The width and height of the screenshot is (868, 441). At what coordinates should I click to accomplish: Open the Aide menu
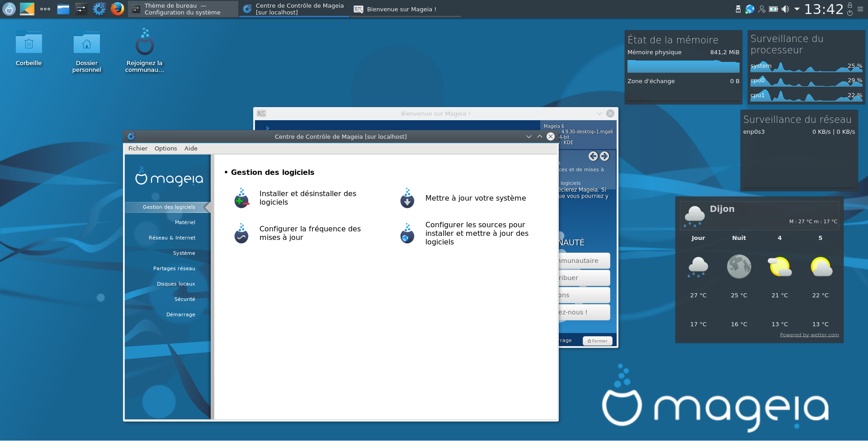(191, 148)
